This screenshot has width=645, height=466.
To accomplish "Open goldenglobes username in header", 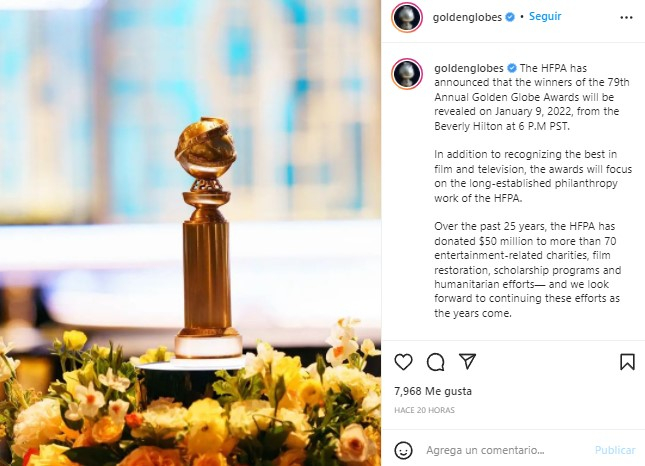I will [x=467, y=17].
